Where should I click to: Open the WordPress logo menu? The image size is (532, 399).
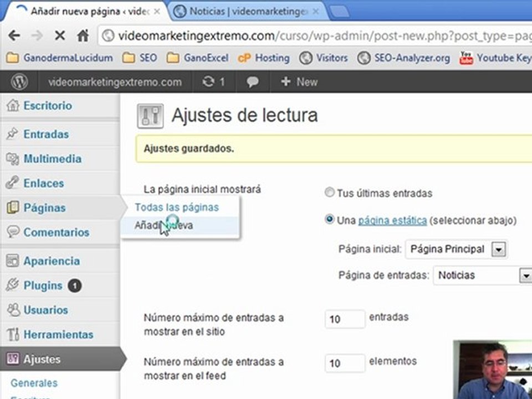[x=19, y=82]
